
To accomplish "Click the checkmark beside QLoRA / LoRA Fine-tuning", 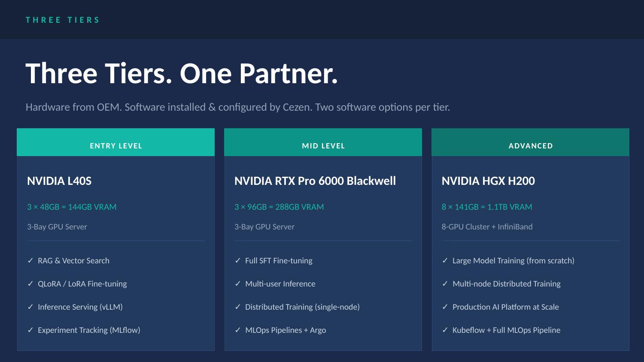I will (30, 284).
